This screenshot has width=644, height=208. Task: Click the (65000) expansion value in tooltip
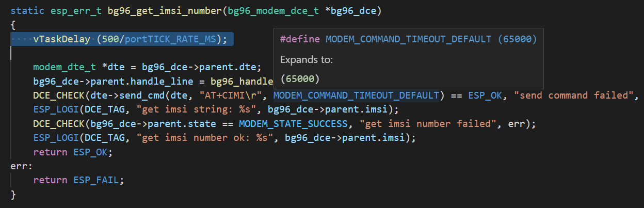coord(300,79)
